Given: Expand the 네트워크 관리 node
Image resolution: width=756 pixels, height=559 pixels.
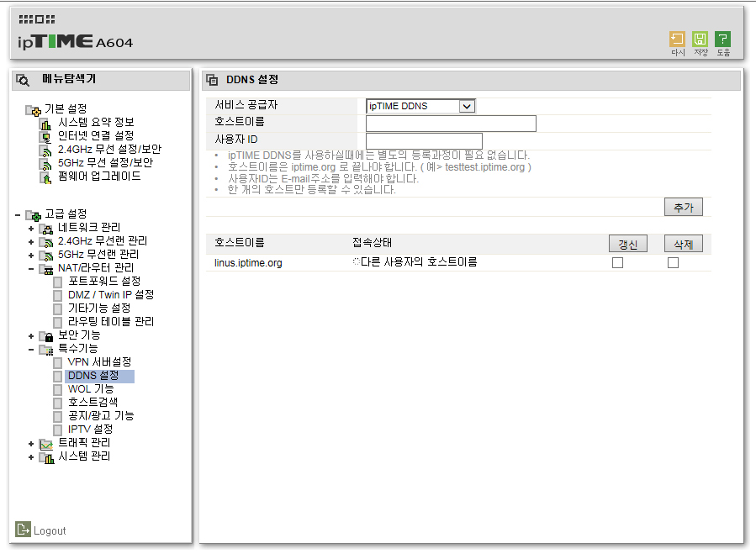Looking at the screenshot, I should click(x=31, y=229).
